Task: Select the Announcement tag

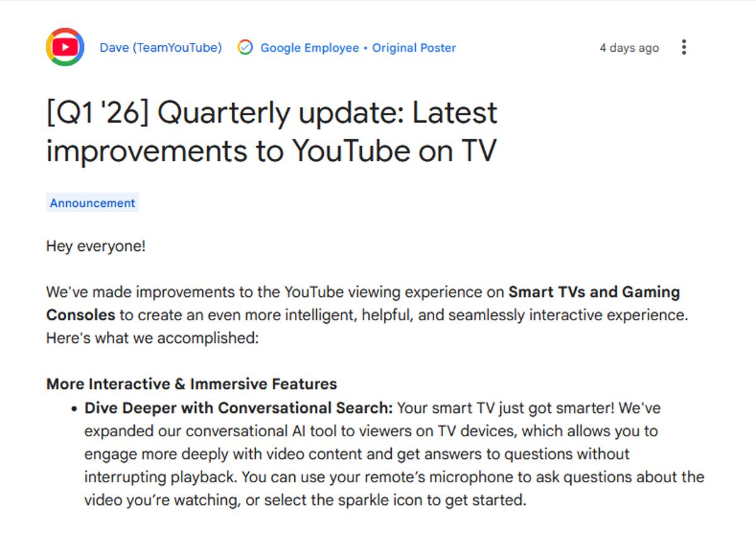Action: tap(93, 203)
